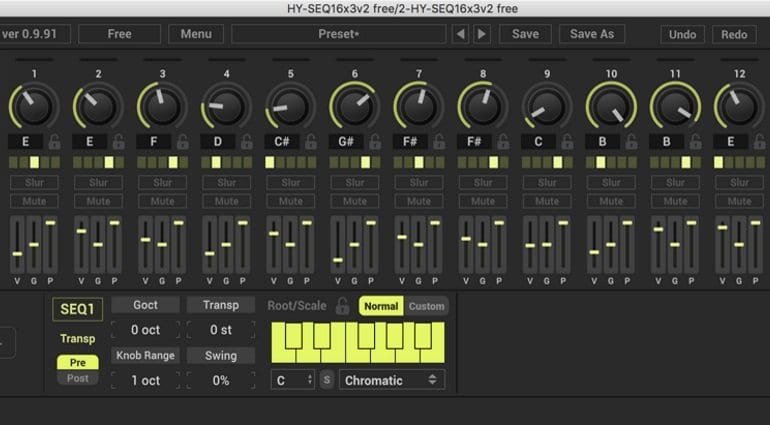770x425 pixels.
Task: Click step 1 pitch knob
Action: pyautogui.click(x=34, y=106)
